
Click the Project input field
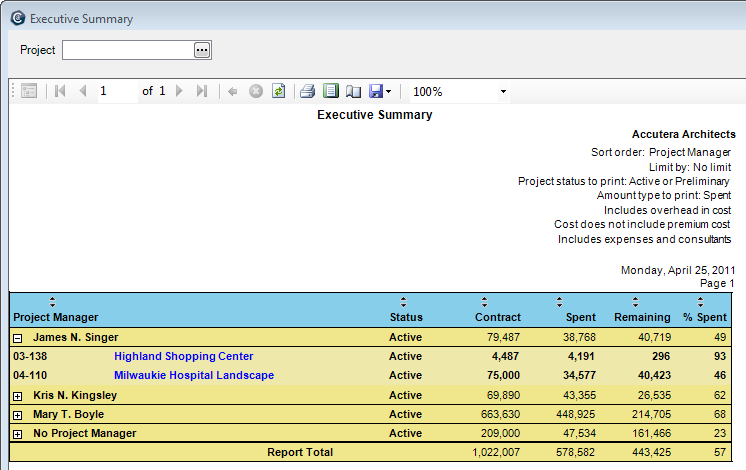point(127,50)
